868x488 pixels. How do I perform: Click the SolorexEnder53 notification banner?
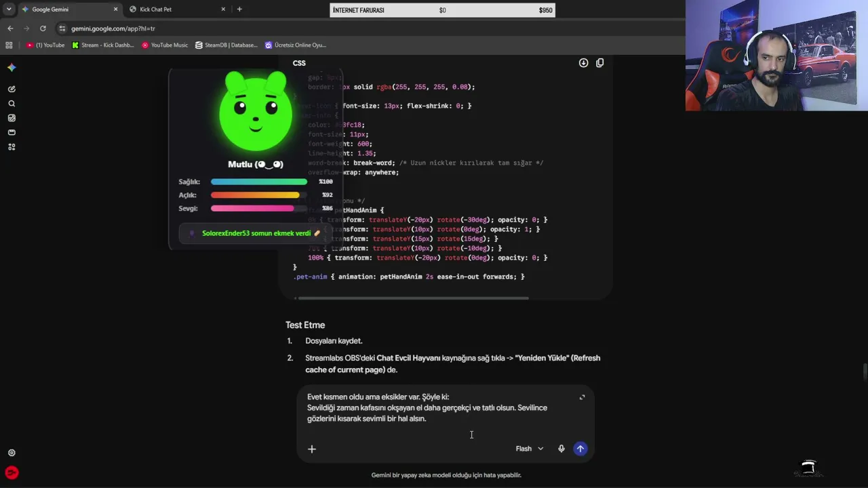coord(256,233)
